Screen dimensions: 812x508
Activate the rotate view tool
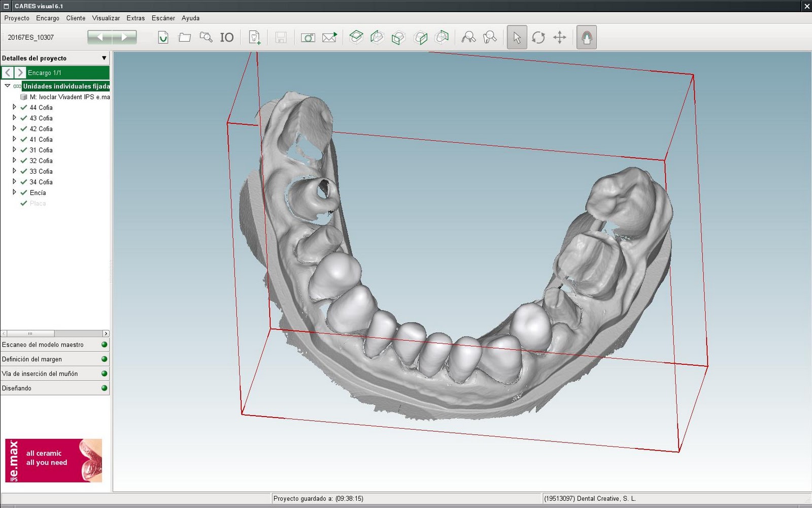538,37
